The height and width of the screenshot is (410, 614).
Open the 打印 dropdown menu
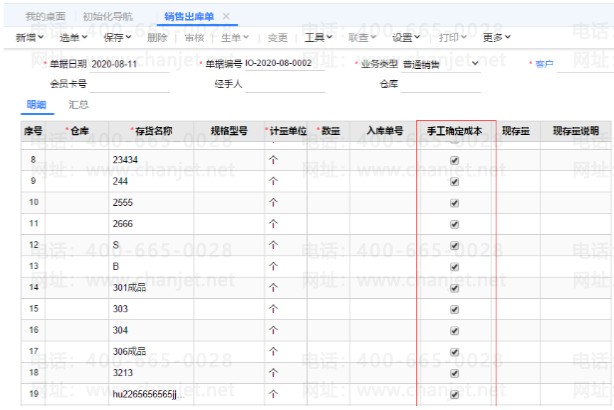pos(453,37)
